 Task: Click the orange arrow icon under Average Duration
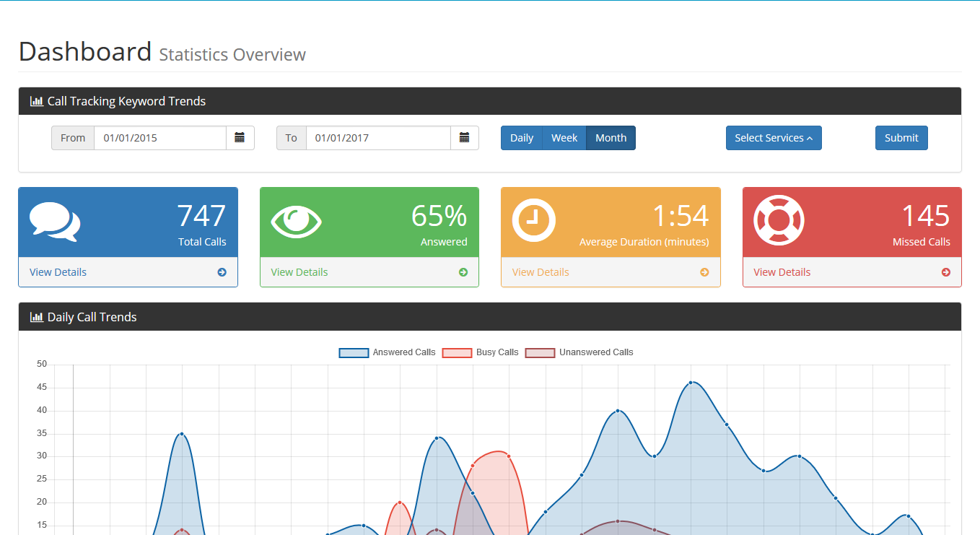704,272
